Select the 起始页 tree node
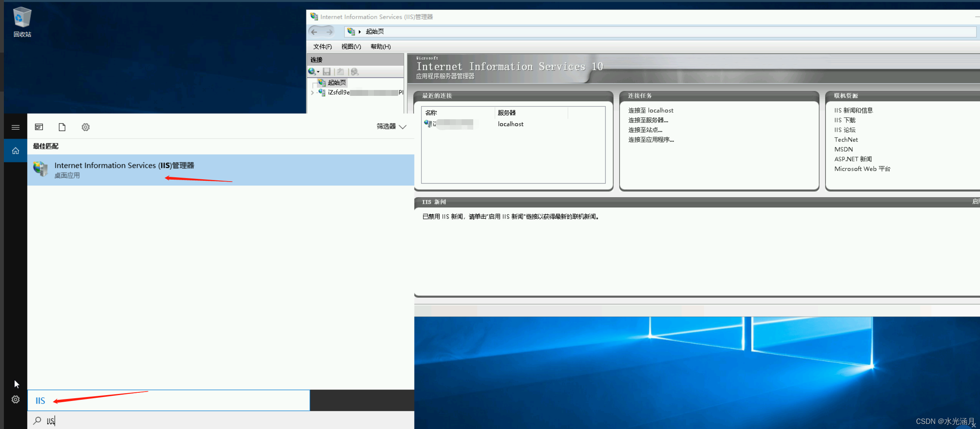The height and width of the screenshot is (429, 980). 337,82
